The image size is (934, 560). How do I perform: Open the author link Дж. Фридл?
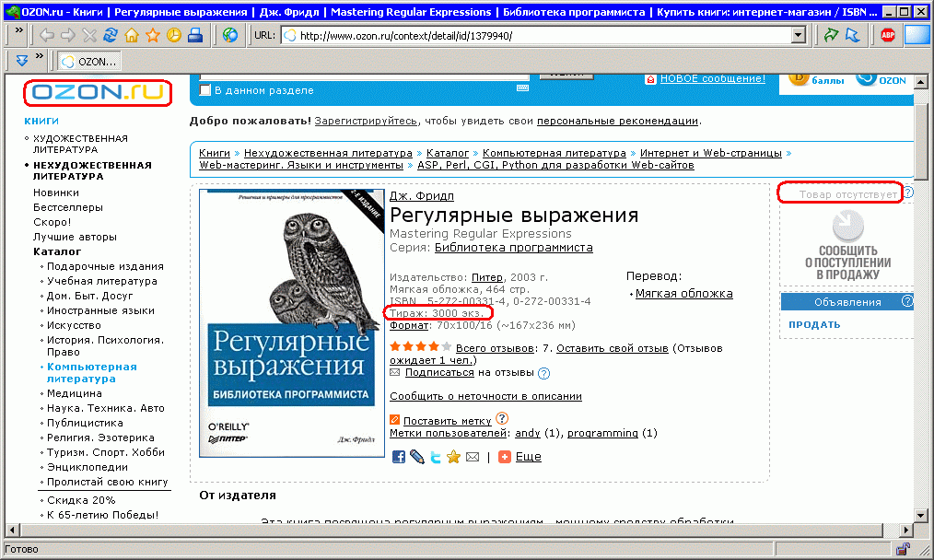[x=422, y=196]
